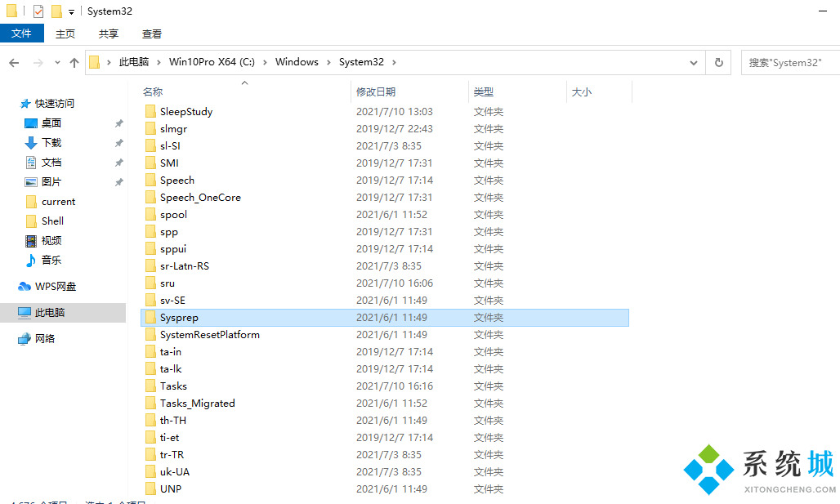Open WPS网盘 in the navigation pane
Screen dimensions: 840x504
(56, 287)
